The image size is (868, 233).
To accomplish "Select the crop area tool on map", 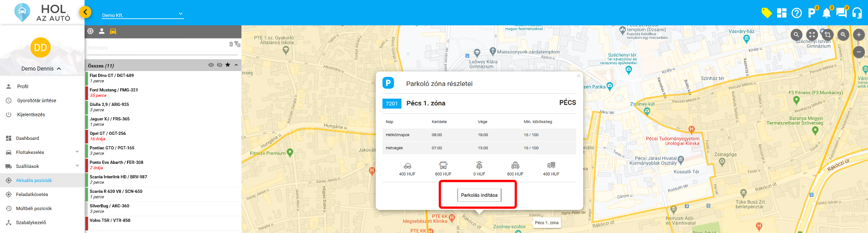I will pyautogui.click(x=827, y=34).
